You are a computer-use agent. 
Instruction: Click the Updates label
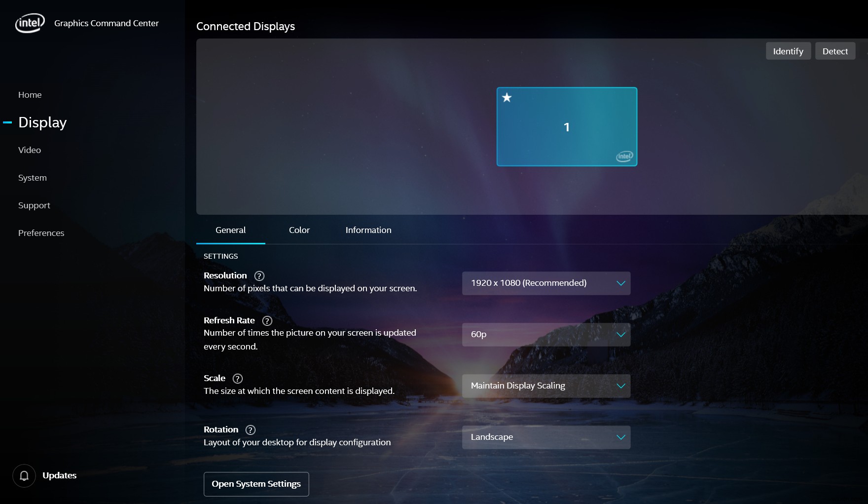tap(60, 475)
